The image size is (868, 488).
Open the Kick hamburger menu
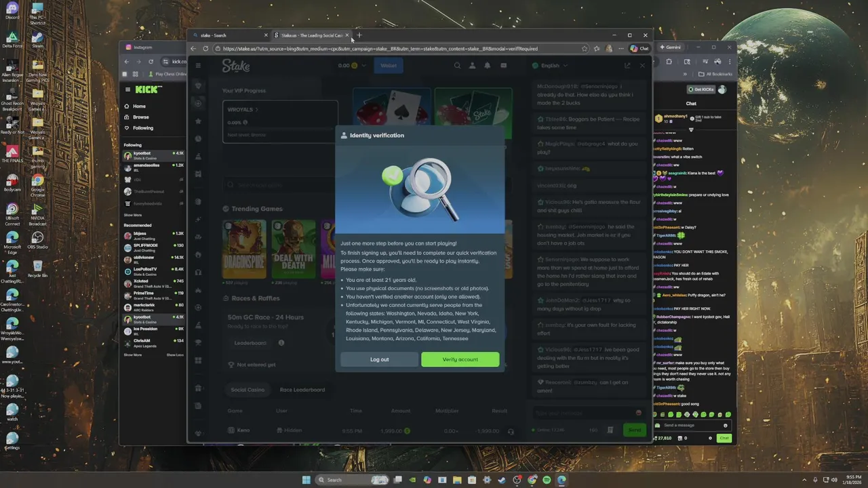127,89
